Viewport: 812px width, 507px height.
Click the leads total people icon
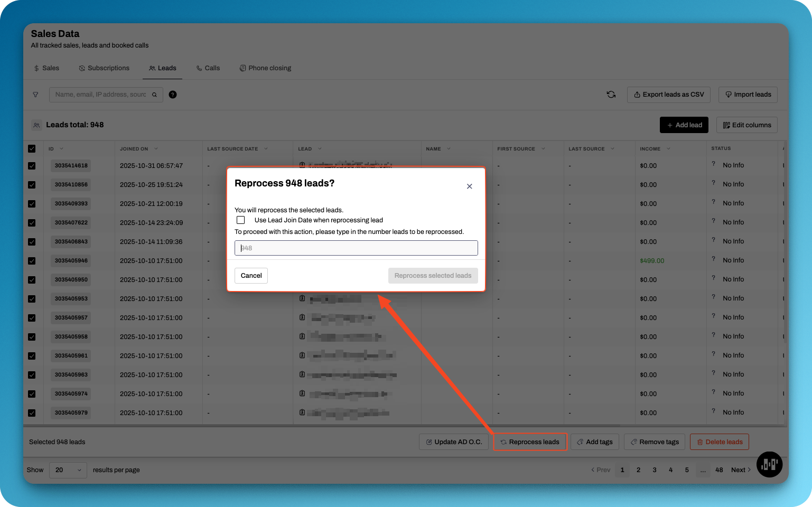click(36, 125)
